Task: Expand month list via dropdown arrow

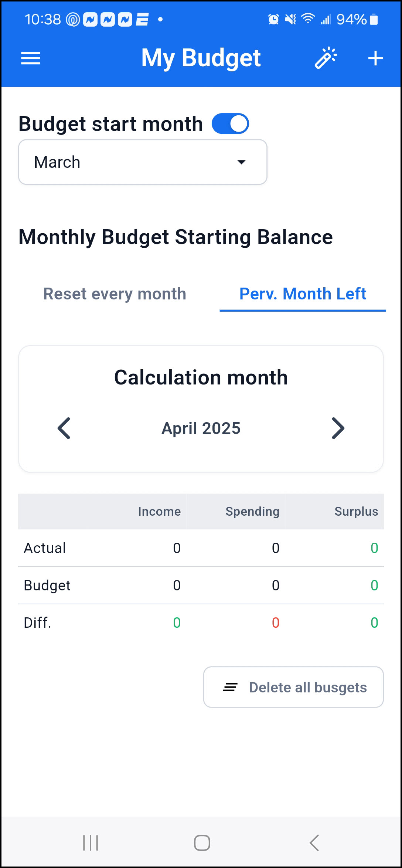Action: [241, 162]
